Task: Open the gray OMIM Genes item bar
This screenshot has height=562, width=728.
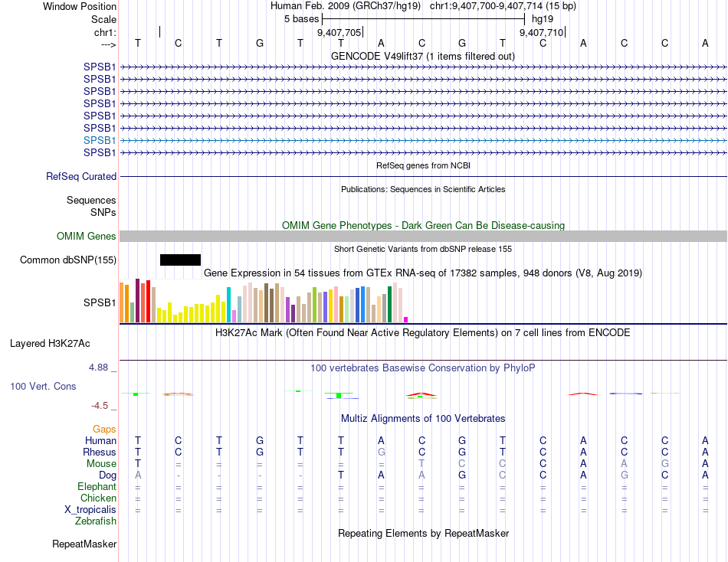Action: point(423,237)
